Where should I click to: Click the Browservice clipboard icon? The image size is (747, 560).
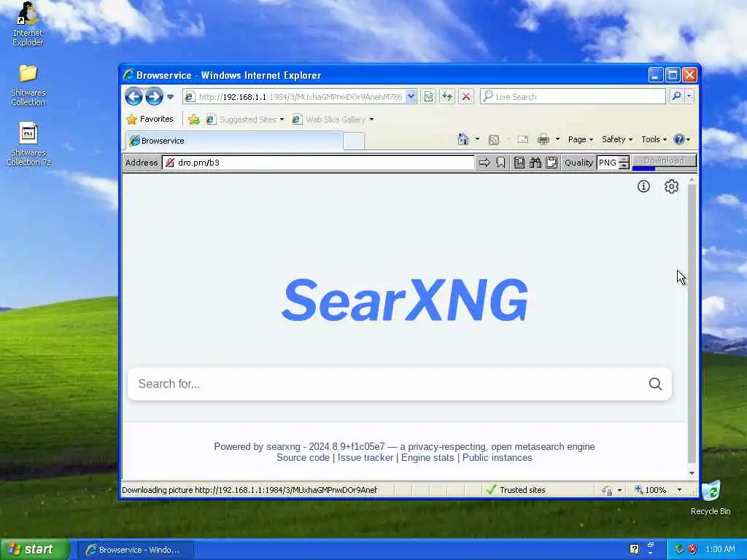551,163
